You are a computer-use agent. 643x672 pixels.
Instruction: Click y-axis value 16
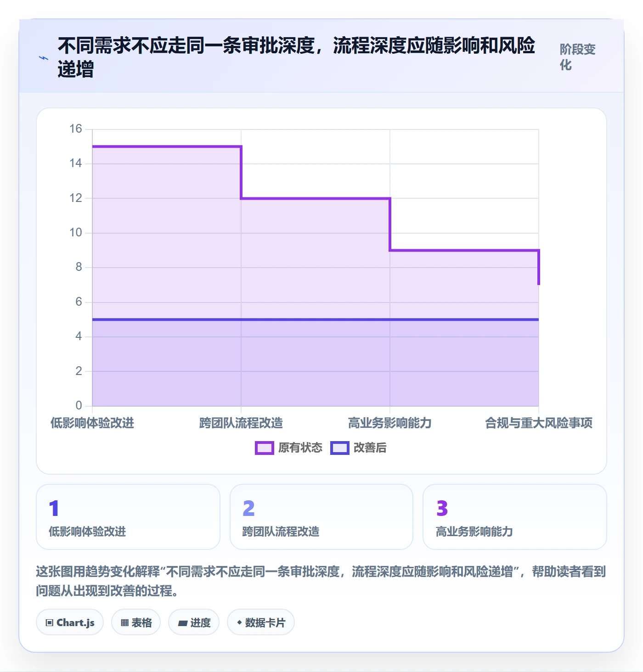click(x=76, y=129)
